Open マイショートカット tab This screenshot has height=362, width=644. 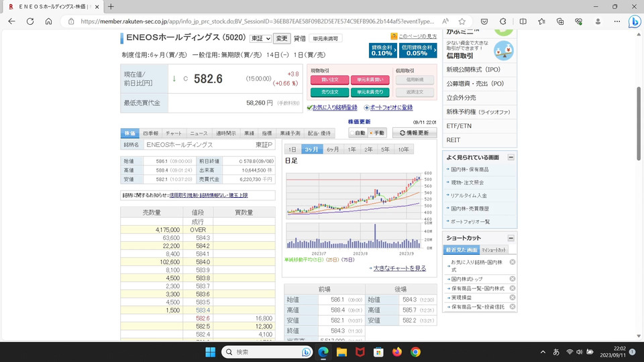point(494,250)
